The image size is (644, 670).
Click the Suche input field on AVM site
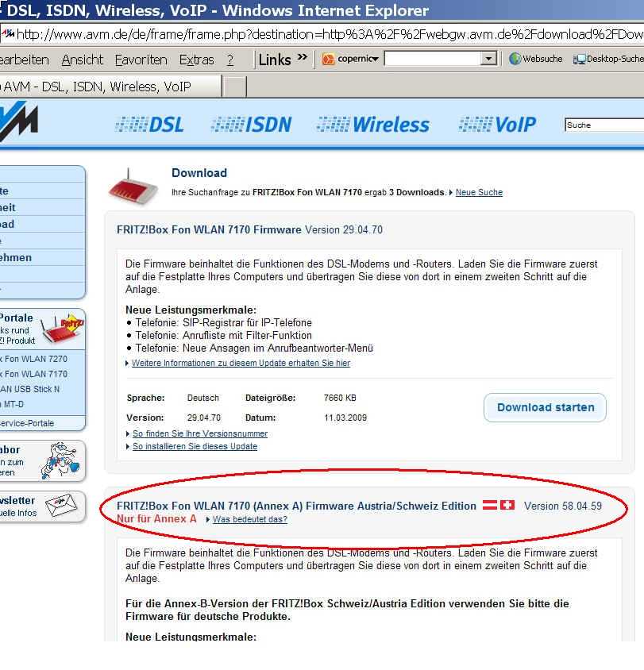(x=604, y=125)
